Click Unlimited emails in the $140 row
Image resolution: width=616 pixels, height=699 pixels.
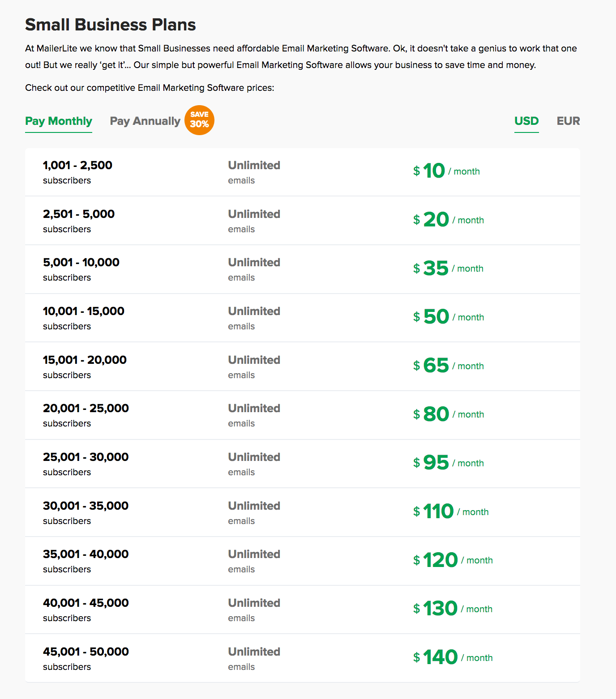pyautogui.click(x=254, y=658)
